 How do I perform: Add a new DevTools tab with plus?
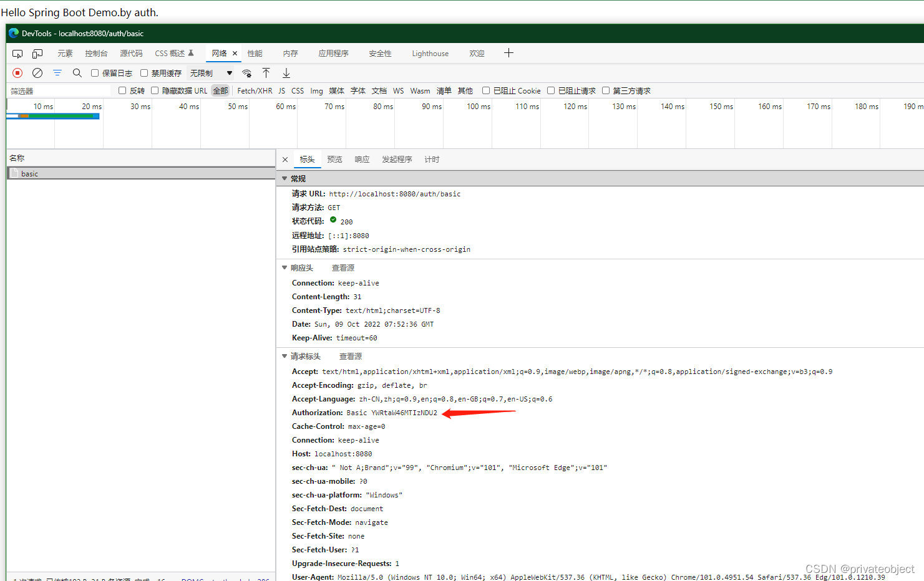[508, 53]
